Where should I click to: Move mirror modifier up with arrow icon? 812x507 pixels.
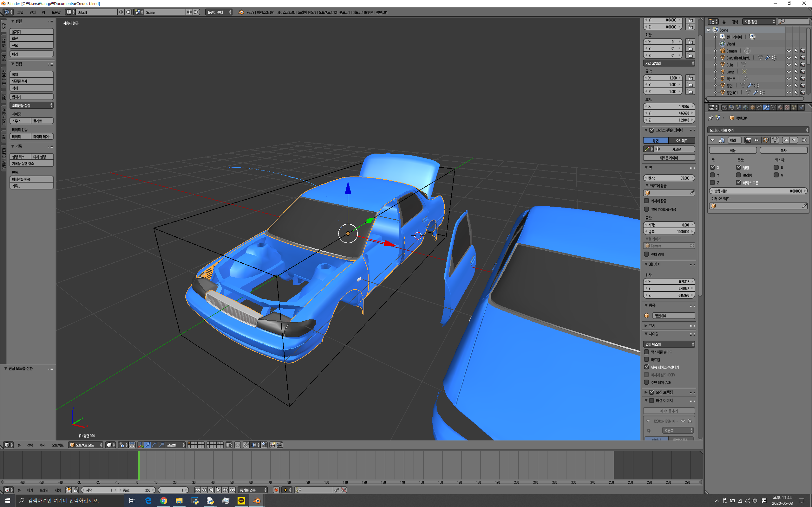786,140
